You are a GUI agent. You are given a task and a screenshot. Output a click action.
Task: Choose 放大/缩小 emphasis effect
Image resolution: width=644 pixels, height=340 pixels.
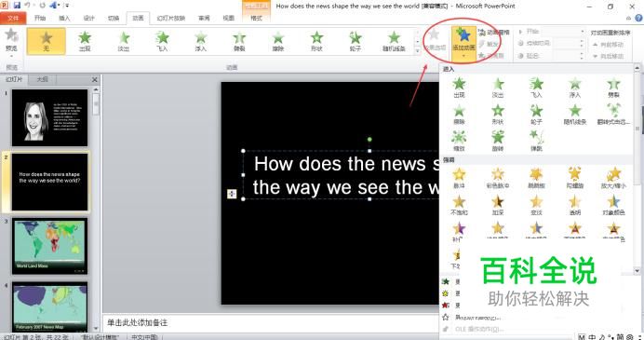pyautogui.click(x=613, y=178)
